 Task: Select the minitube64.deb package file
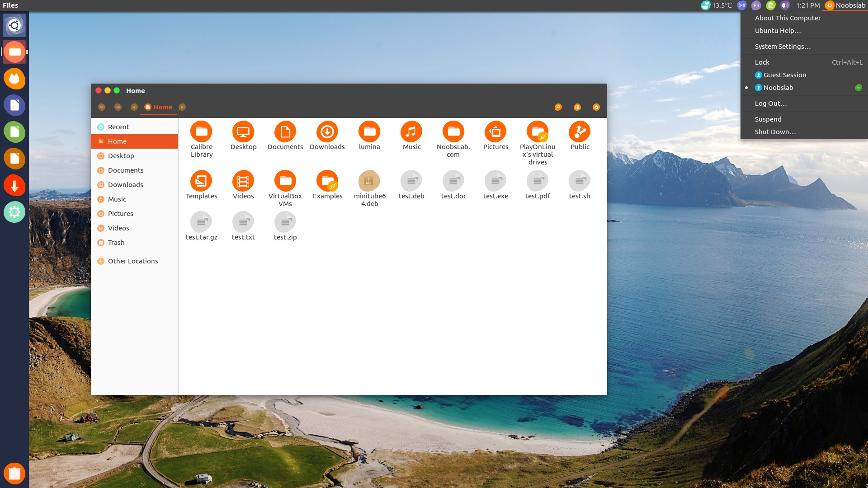coord(369,181)
